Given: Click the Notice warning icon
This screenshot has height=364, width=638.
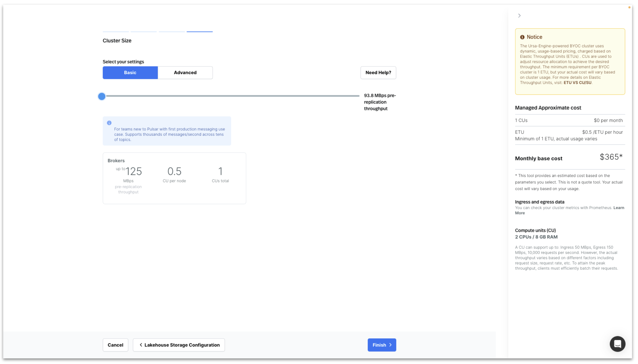Looking at the screenshot, I should click(522, 37).
